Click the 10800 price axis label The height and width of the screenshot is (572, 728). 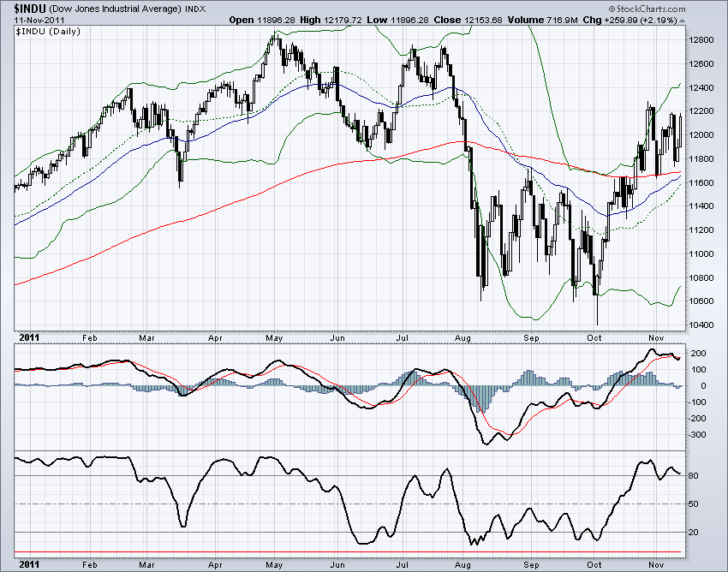coord(701,278)
